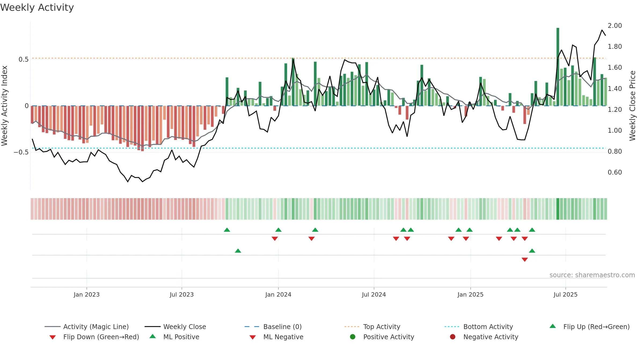Click the first pink heatmap cell at far left
Viewport: 644px width, 362px height.
point(32,209)
